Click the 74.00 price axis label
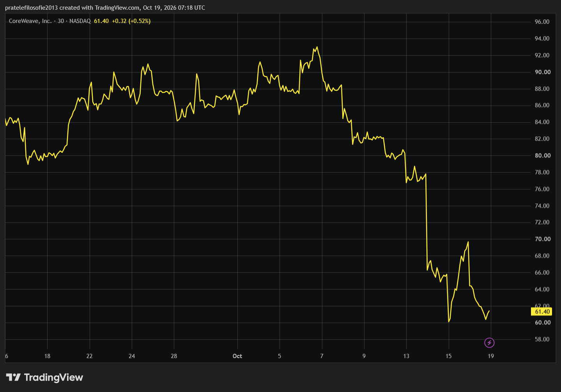Screen dimensions: 561x392 (x=542, y=206)
